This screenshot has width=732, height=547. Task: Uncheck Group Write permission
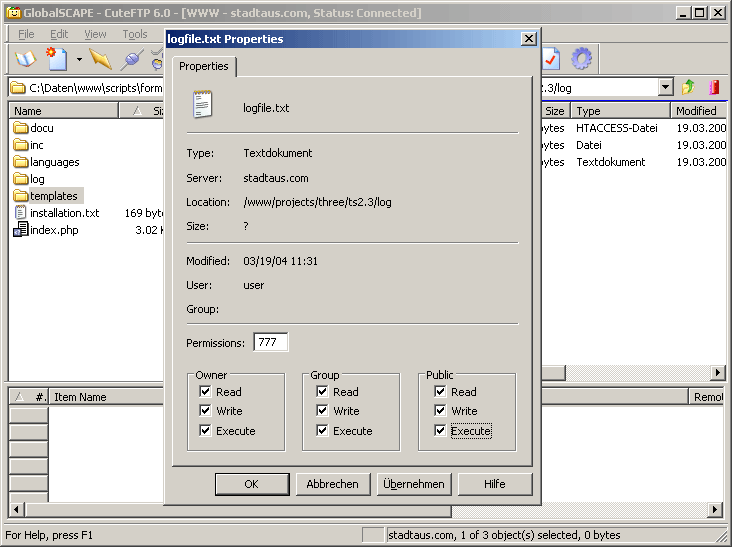(x=322, y=410)
